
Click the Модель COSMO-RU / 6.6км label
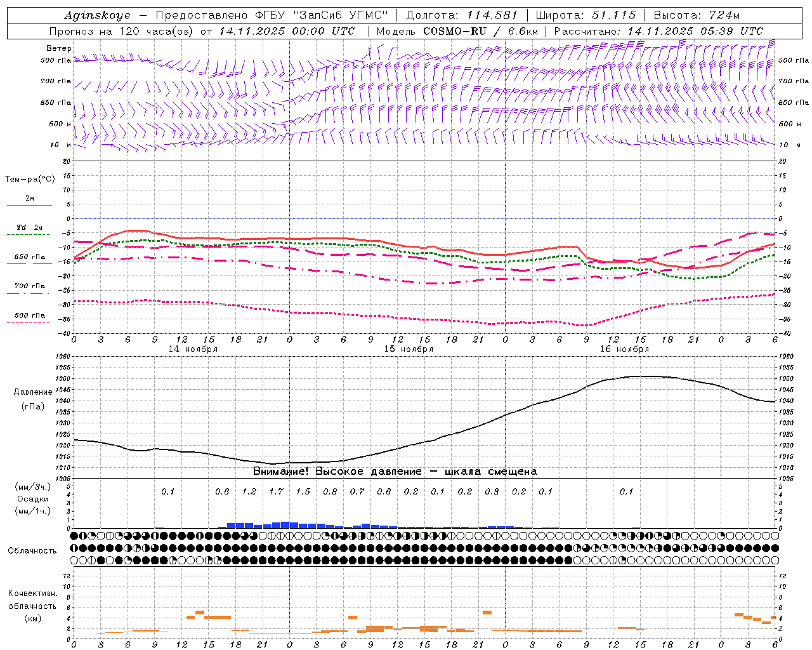457,31
